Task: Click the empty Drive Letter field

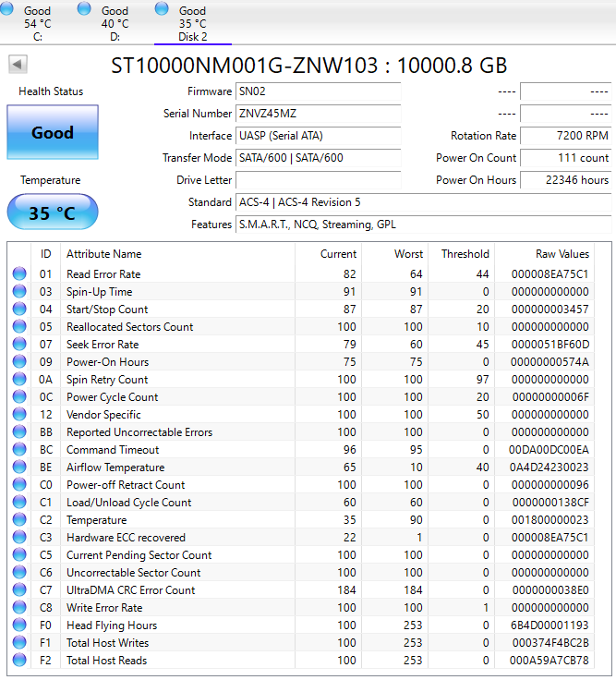Action: coord(319,180)
